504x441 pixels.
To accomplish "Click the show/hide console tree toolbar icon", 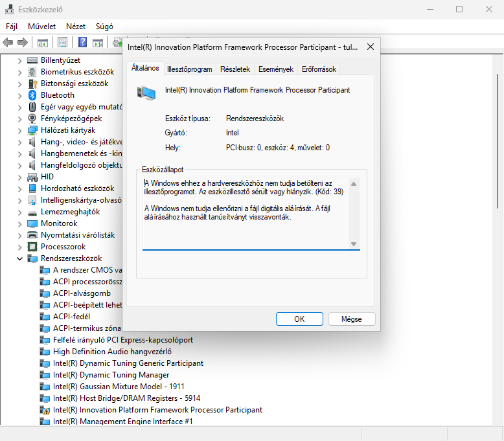I will point(42,42).
